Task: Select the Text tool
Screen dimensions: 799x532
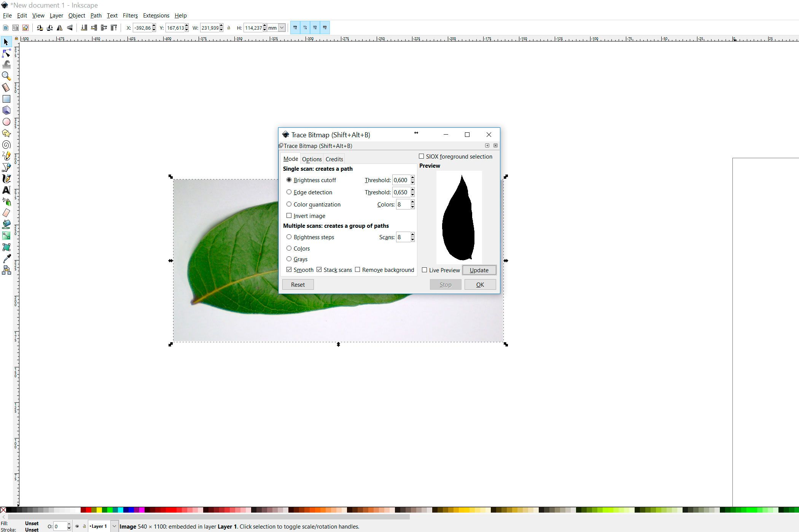Action: tap(6, 190)
